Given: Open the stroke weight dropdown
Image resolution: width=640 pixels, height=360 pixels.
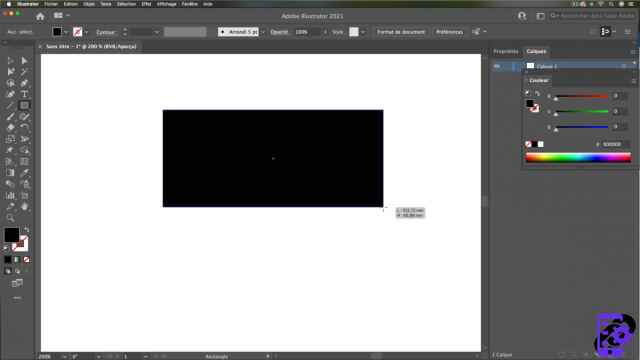Looking at the screenshot, I should point(157,32).
